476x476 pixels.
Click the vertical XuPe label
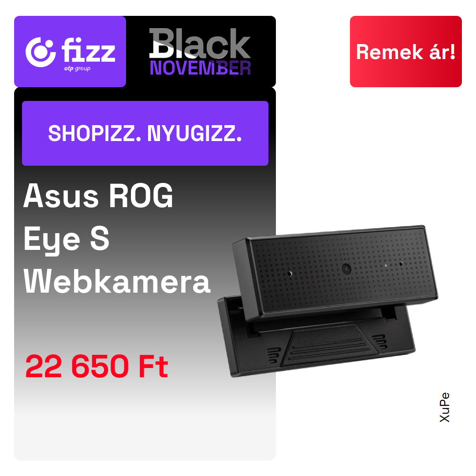pos(445,407)
